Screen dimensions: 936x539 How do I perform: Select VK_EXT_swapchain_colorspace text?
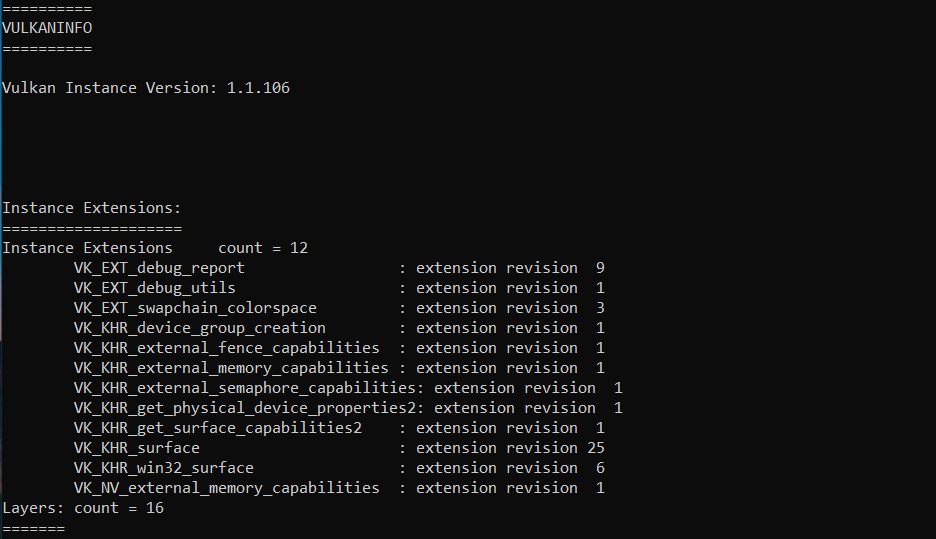coord(195,308)
